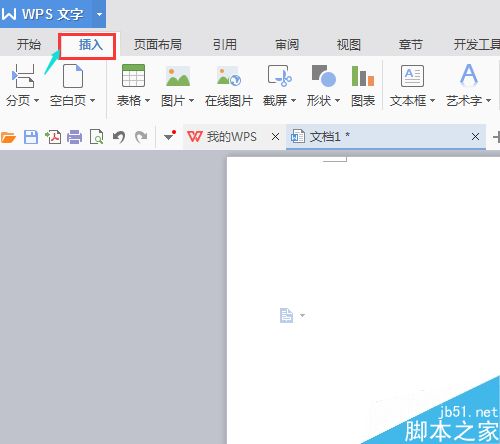Viewport: 500px width, 444px height.
Task: Open the WPS 文字 application menu
Action: [x=45, y=14]
